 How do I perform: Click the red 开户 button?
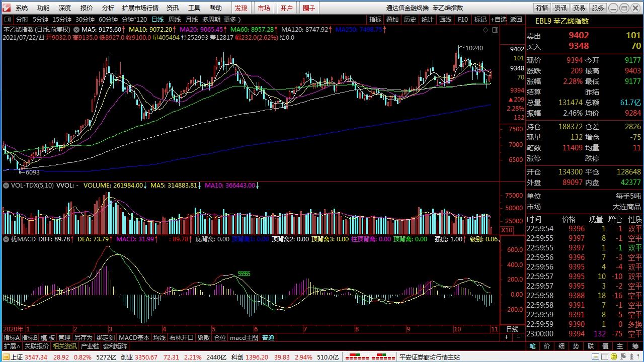pos(286,8)
